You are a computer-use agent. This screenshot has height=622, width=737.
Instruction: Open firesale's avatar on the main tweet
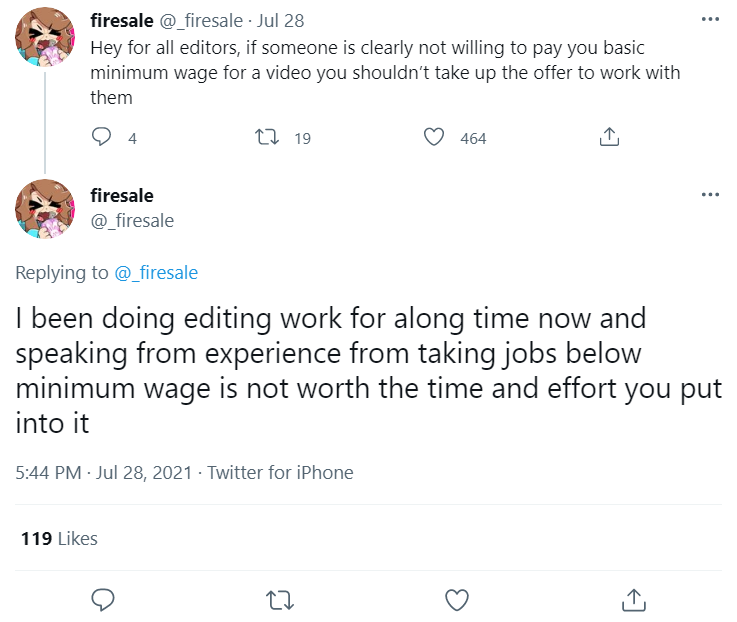coord(45,209)
